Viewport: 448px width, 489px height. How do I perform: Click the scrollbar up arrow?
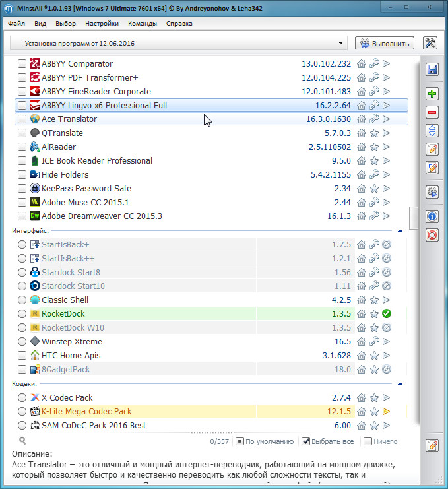click(x=414, y=63)
